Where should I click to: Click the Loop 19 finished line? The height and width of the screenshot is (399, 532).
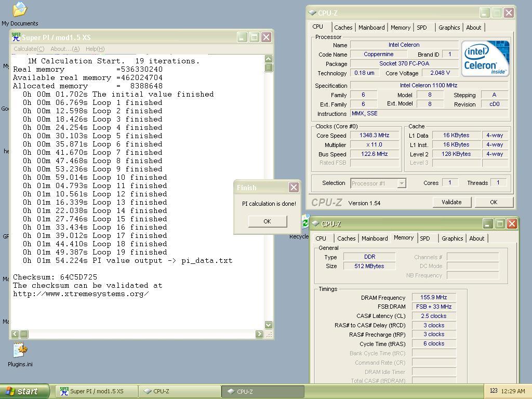click(x=95, y=252)
